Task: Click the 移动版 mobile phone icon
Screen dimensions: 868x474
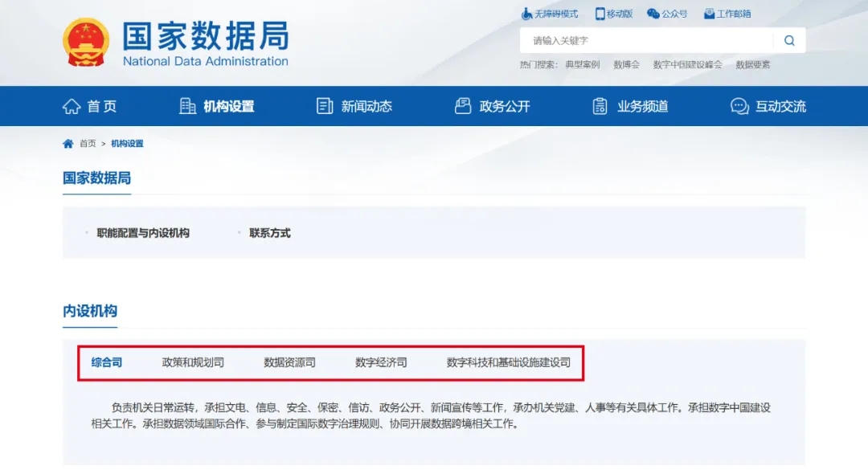Action: coord(600,14)
